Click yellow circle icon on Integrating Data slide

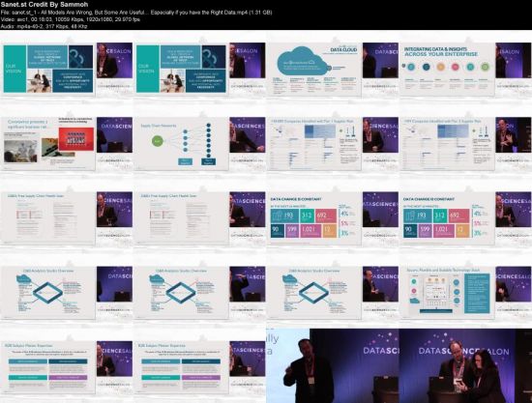(x=440, y=67)
